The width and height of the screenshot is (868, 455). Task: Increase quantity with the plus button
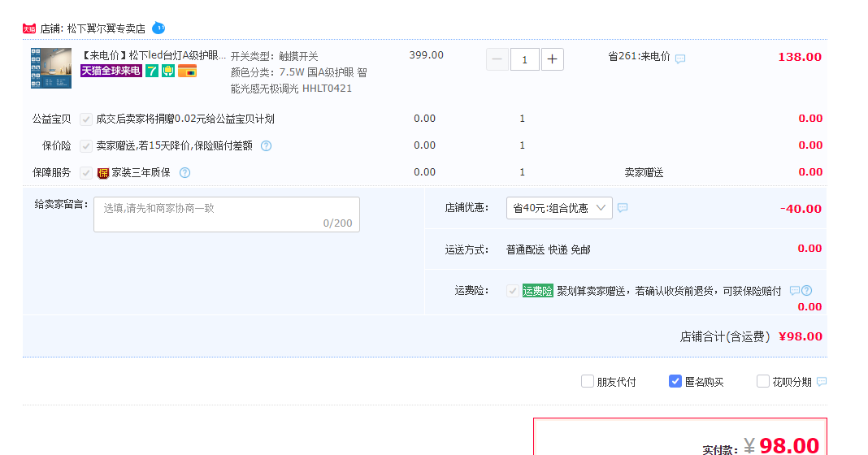(553, 59)
